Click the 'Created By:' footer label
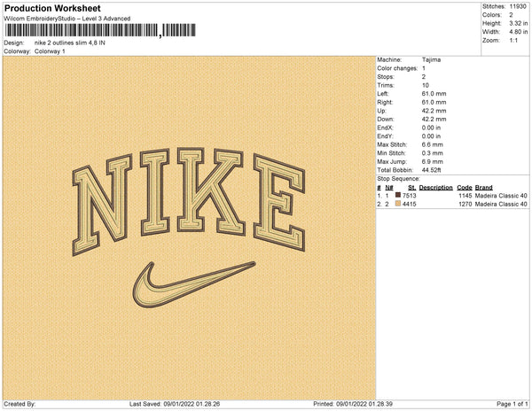This screenshot has width=532, height=411. coord(20,404)
